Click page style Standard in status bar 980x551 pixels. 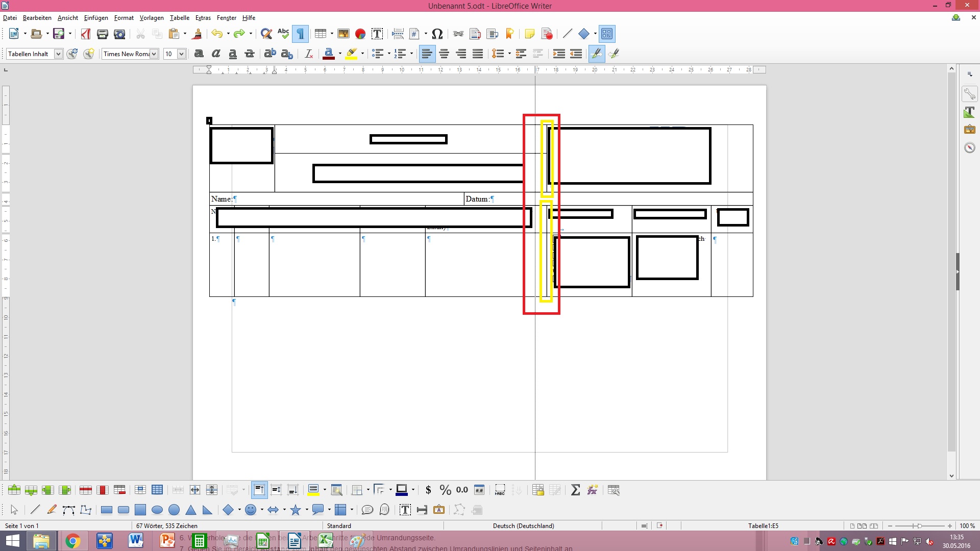coord(339,525)
